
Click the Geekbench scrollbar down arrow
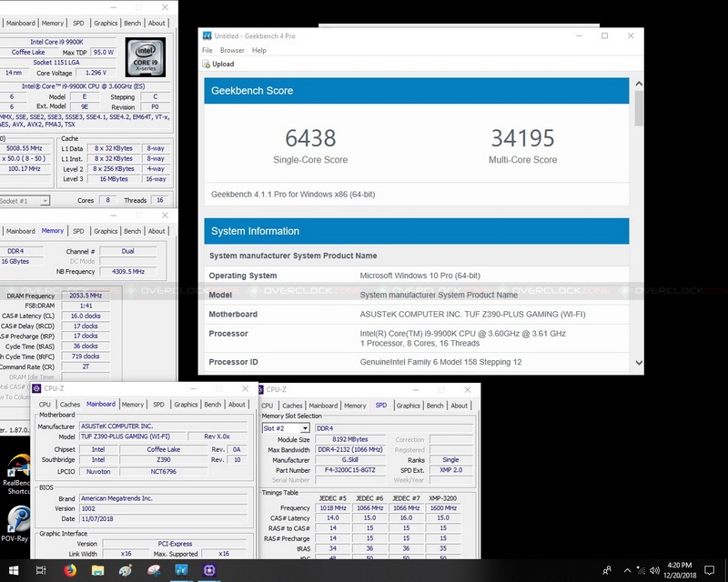[x=639, y=363]
